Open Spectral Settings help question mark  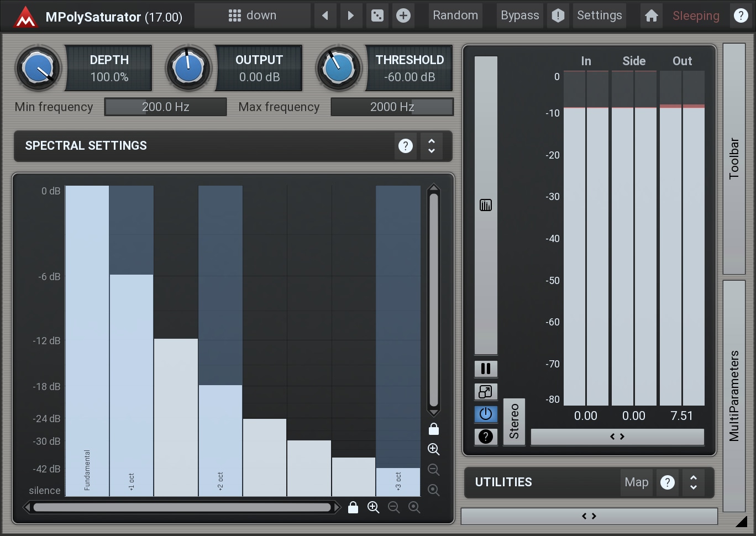coord(406,146)
